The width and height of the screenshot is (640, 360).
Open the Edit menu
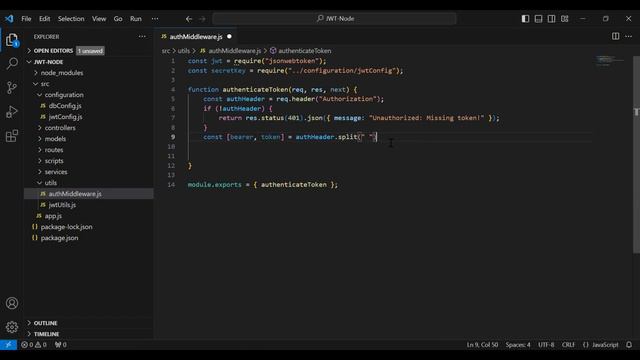(x=44, y=19)
